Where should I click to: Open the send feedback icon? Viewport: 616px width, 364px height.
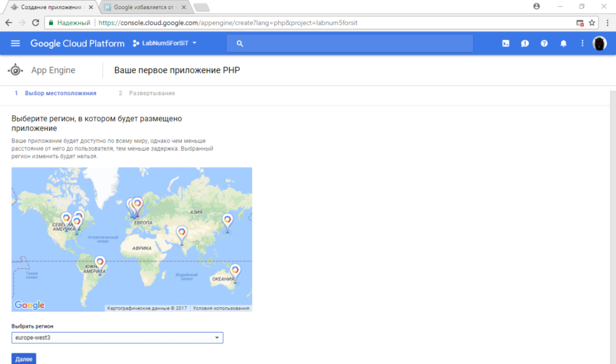point(525,44)
